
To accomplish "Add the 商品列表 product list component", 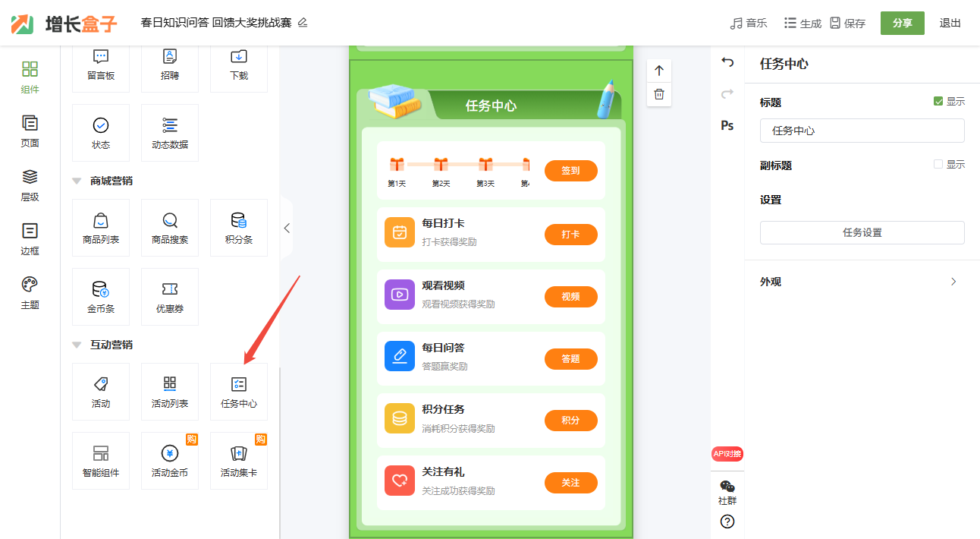I will tap(101, 228).
